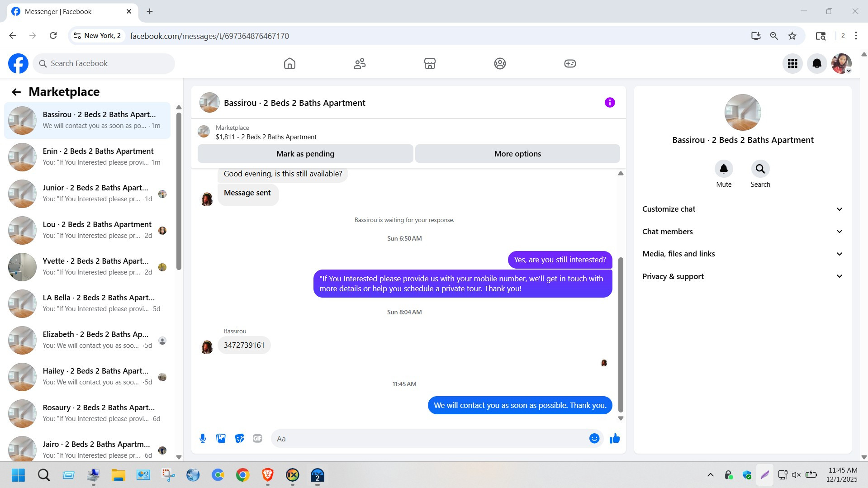Open the $1,811 Marketplace listing link
Screen dimensions: 868x488
[266, 137]
